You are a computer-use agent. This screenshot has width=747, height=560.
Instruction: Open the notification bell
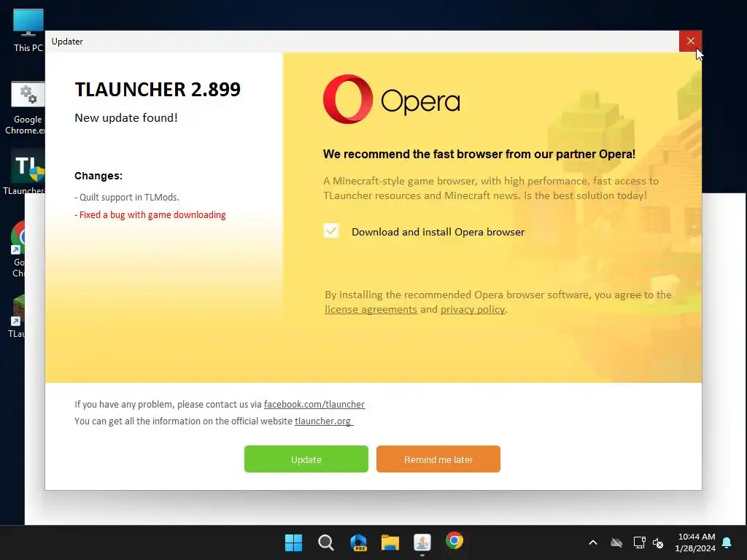[727, 542]
